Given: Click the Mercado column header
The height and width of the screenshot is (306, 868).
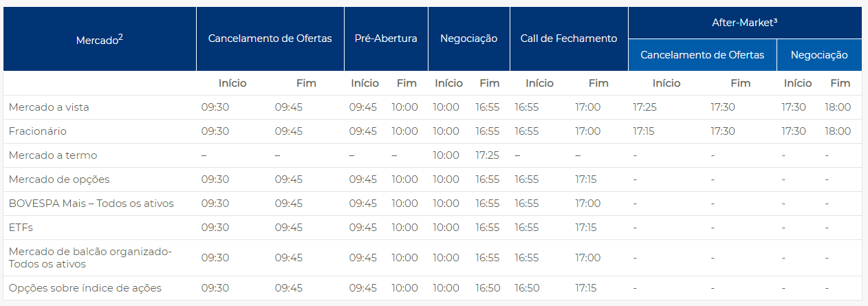Looking at the screenshot, I should [100, 39].
